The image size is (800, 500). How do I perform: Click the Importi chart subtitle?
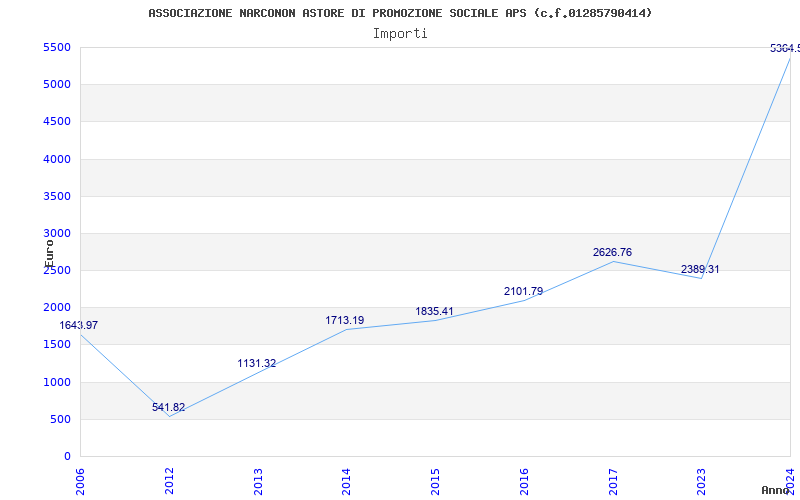pyautogui.click(x=400, y=33)
